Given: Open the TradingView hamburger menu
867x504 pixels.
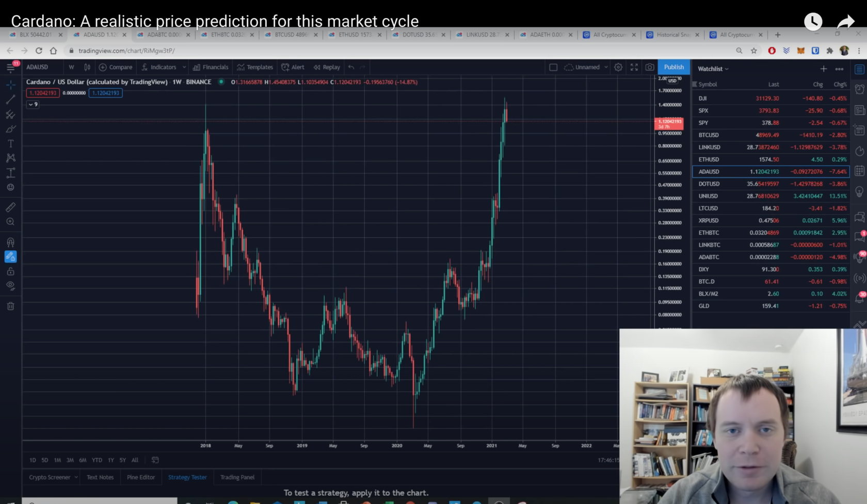Looking at the screenshot, I should [10, 68].
